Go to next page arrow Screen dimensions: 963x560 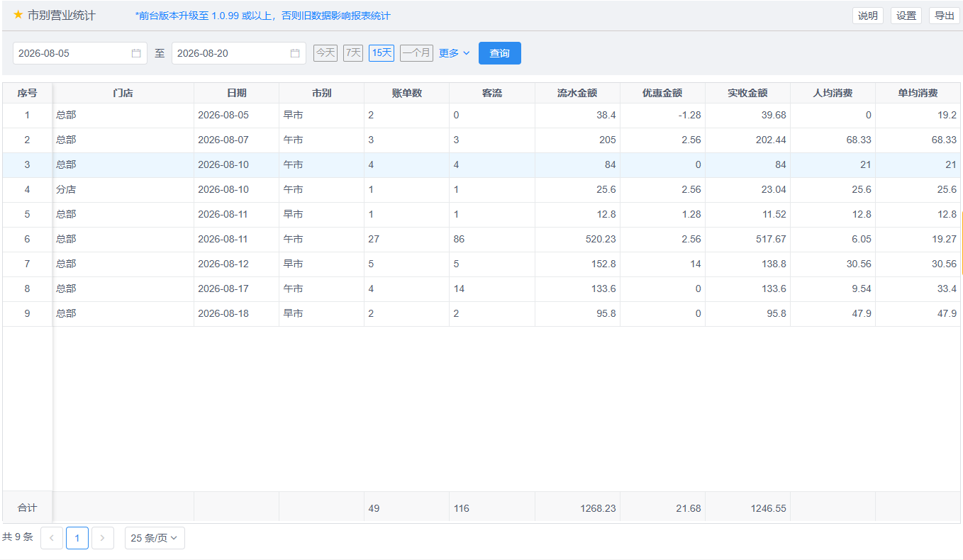point(103,538)
